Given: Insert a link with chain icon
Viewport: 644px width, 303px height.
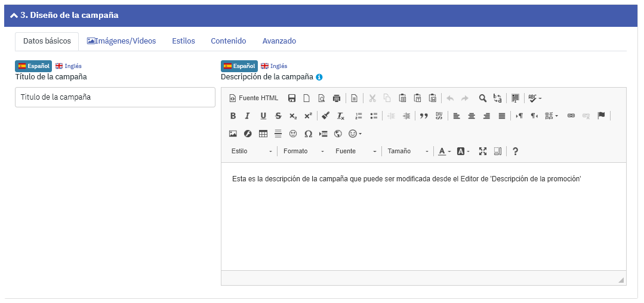Looking at the screenshot, I should (x=571, y=116).
